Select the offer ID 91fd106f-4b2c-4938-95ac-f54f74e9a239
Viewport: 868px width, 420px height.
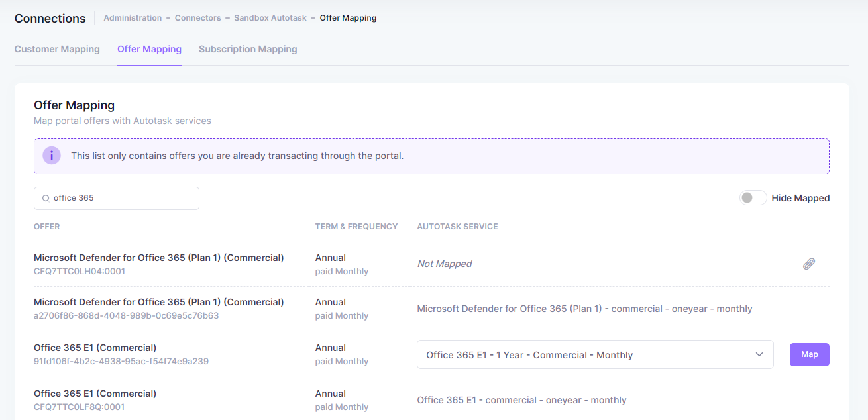tap(121, 361)
